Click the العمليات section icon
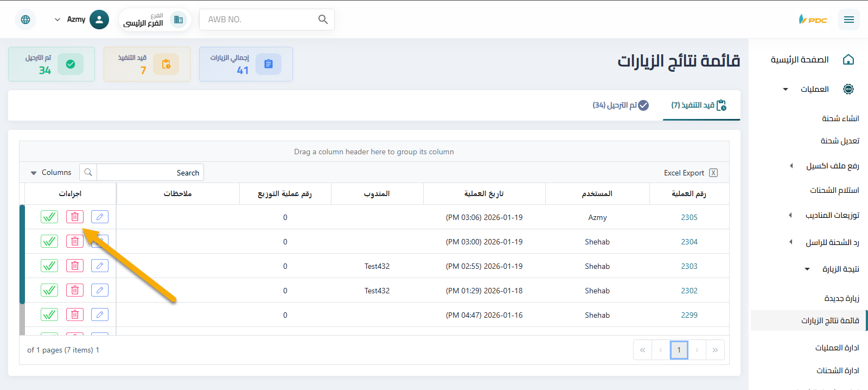The image size is (868, 390). pos(848,89)
